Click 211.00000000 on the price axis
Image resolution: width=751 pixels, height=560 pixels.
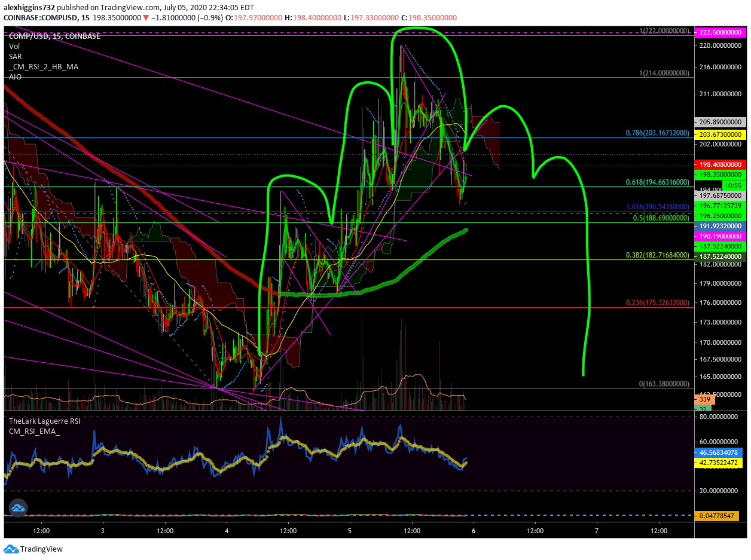[x=721, y=94]
